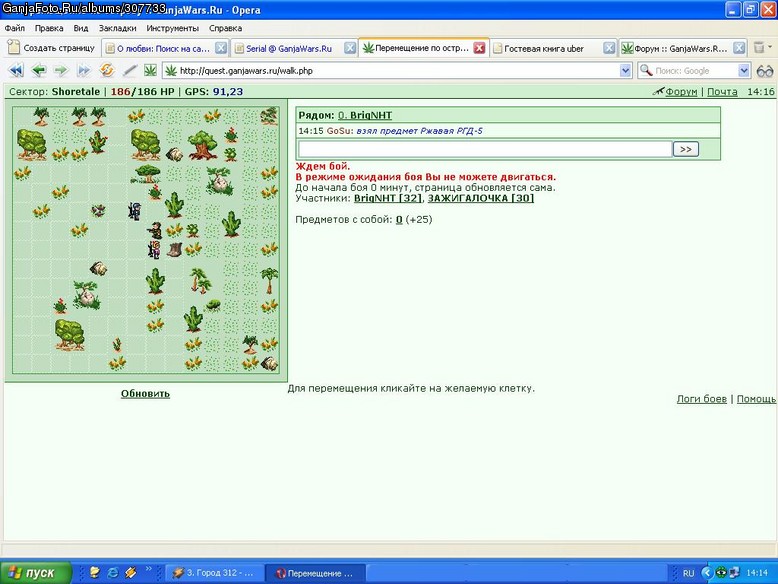Click the wand pencil toolbar icon
This screenshot has width=778, height=584.
[x=130, y=70]
